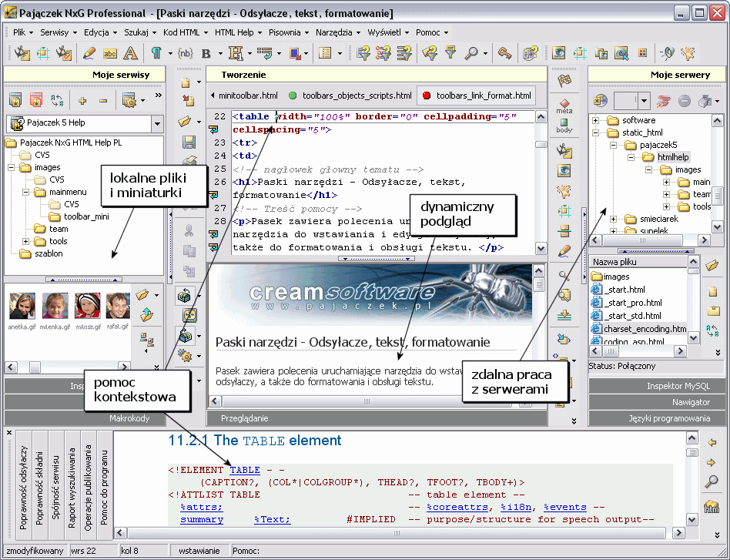Image resolution: width=730 pixels, height=560 pixels.
Task: Click the floppy disk save icon
Action: 189,142
